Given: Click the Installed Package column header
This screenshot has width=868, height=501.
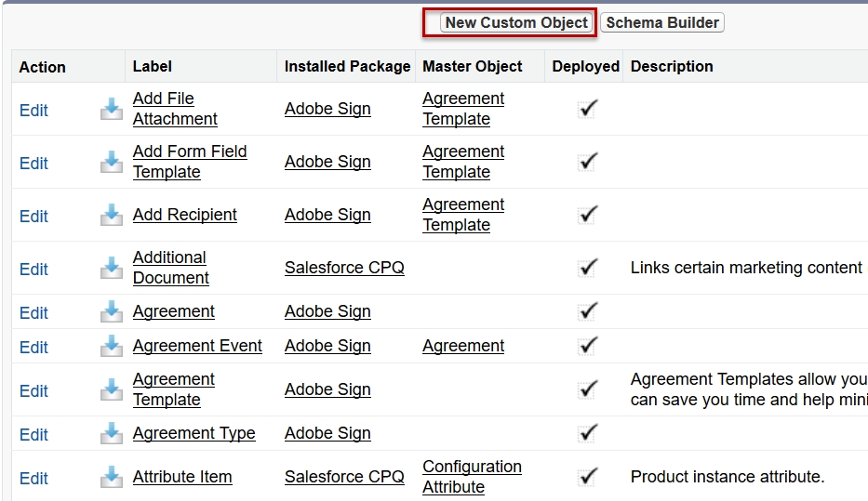Looking at the screenshot, I should pos(347,66).
